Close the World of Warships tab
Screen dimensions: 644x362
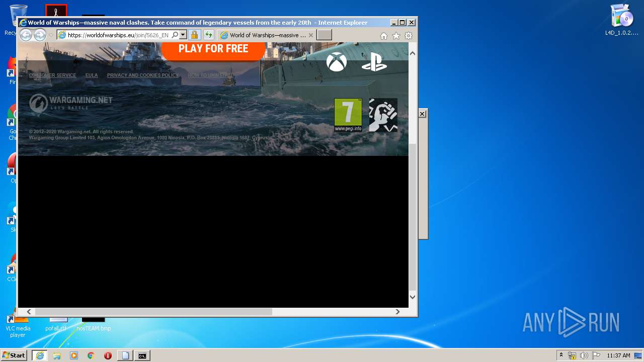click(311, 35)
